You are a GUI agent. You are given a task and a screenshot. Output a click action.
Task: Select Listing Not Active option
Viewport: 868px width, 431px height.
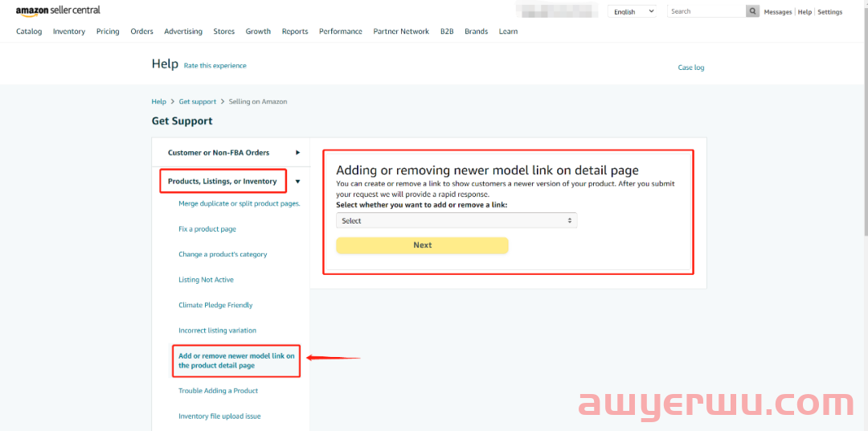coord(206,280)
